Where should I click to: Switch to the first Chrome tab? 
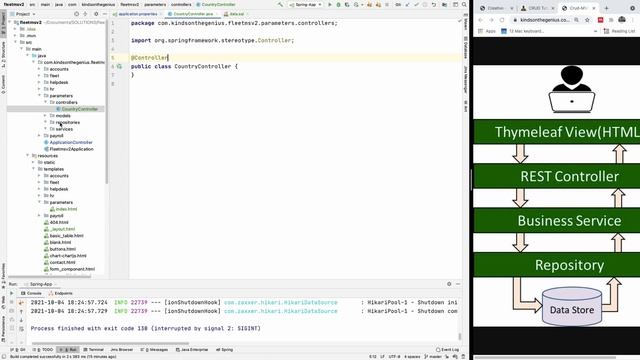495,8
